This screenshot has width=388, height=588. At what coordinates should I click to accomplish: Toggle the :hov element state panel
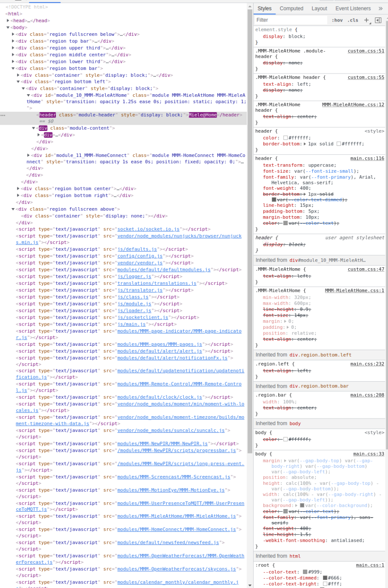337,20
